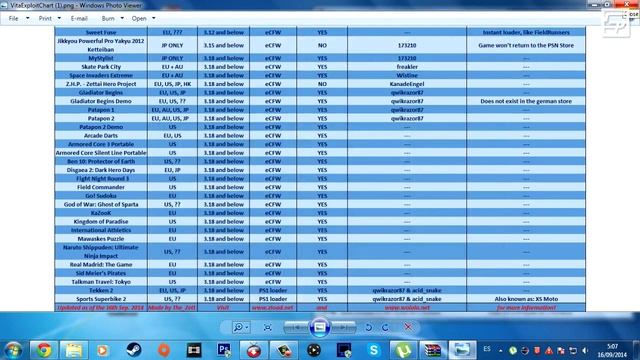The height and width of the screenshot is (360, 640).
Task: Click the 'Skate Park City' cell
Action: 101,67
